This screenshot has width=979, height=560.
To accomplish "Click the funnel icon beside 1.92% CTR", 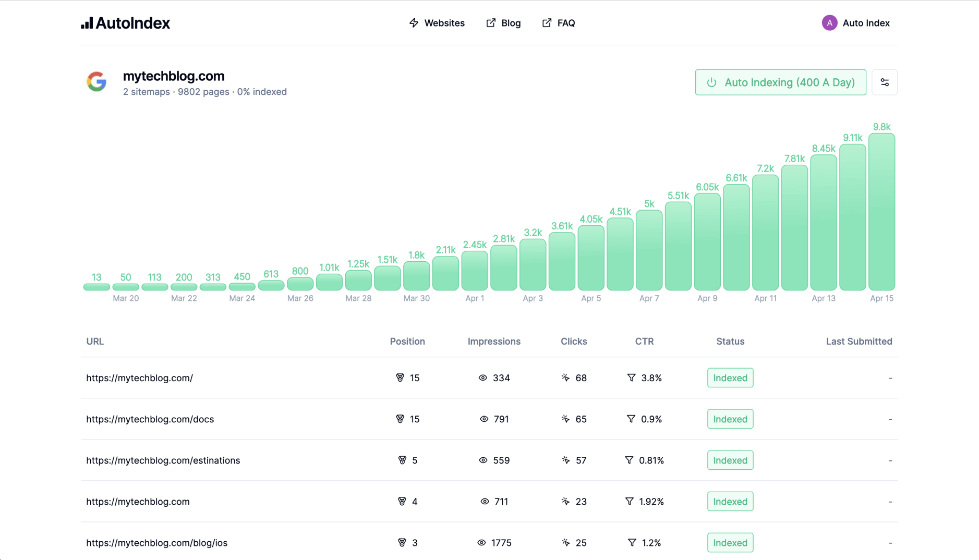I will tap(629, 502).
